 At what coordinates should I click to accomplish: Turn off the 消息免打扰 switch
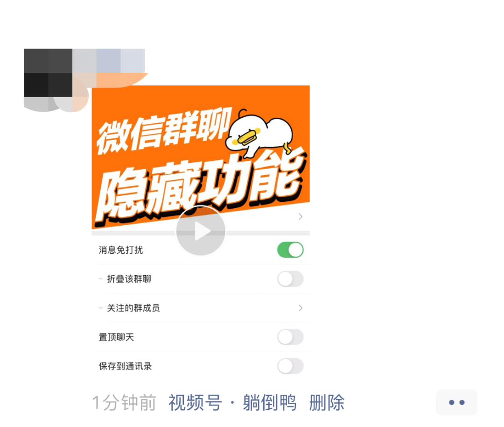coord(290,249)
